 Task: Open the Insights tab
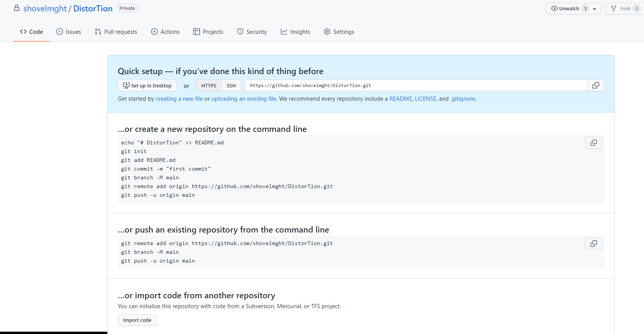coord(295,32)
